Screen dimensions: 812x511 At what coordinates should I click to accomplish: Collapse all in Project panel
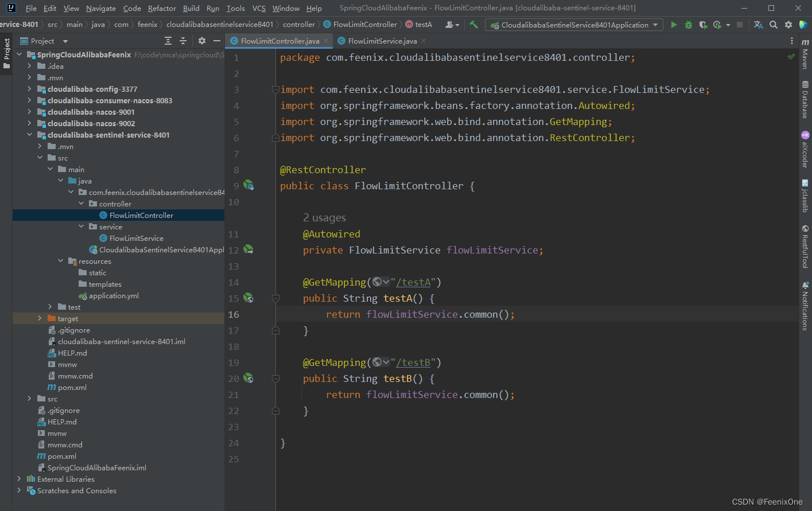(183, 41)
